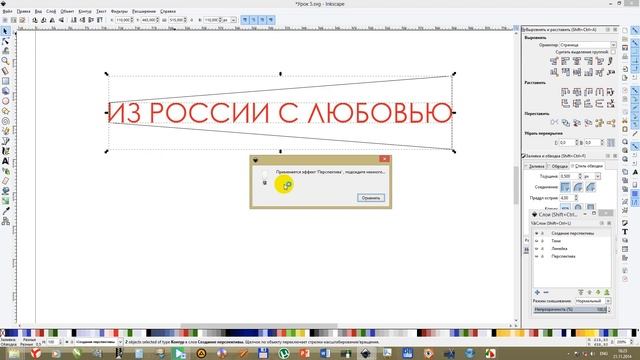640x360 pixels.
Task: Click lock width and height ratio icon
Action: tap(191, 20)
